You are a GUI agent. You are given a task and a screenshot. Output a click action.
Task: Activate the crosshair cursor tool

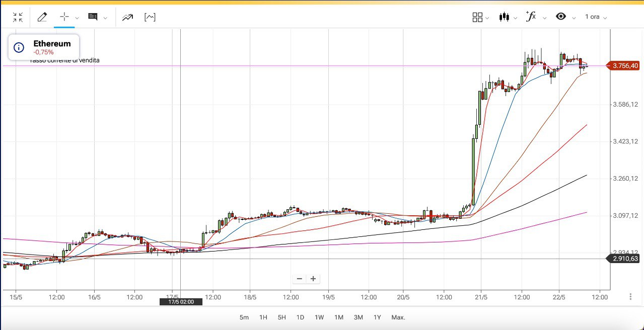tap(64, 17)
